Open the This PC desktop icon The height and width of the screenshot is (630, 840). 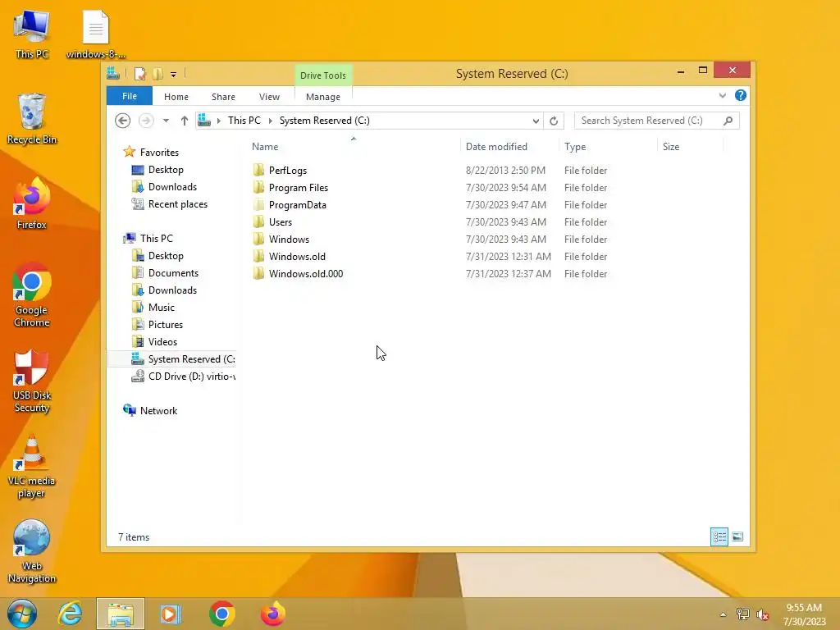[x=32, y=33]
